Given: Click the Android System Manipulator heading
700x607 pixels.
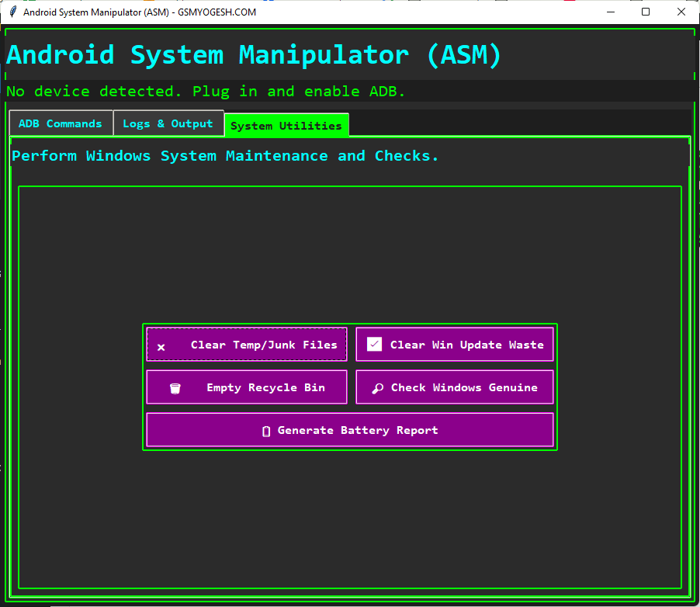Looking at the screenshot, I should [253, 54].
